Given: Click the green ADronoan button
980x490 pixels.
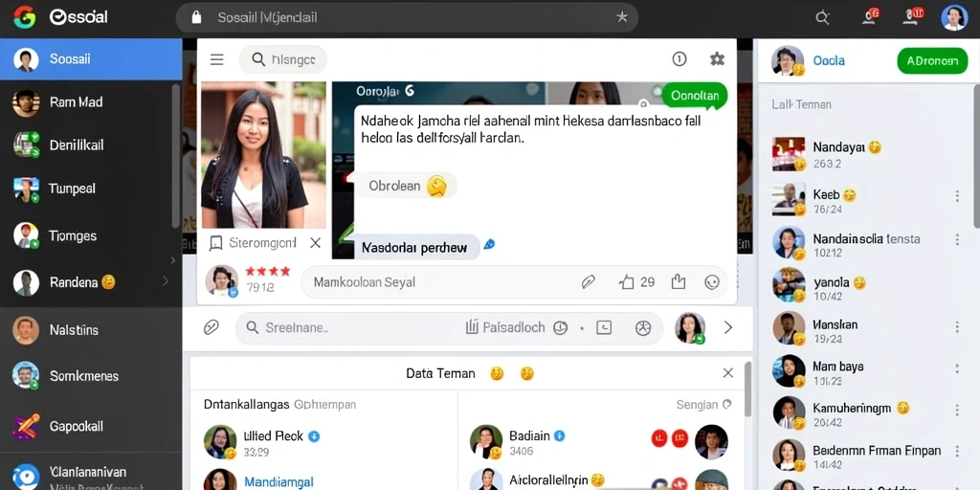Looking at the screenshot, I should coord(932,61).
